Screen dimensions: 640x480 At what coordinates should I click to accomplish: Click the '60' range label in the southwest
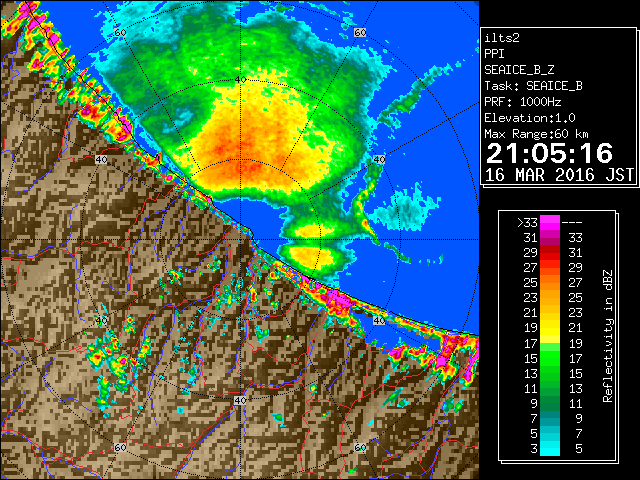click(x=120, y=447)
